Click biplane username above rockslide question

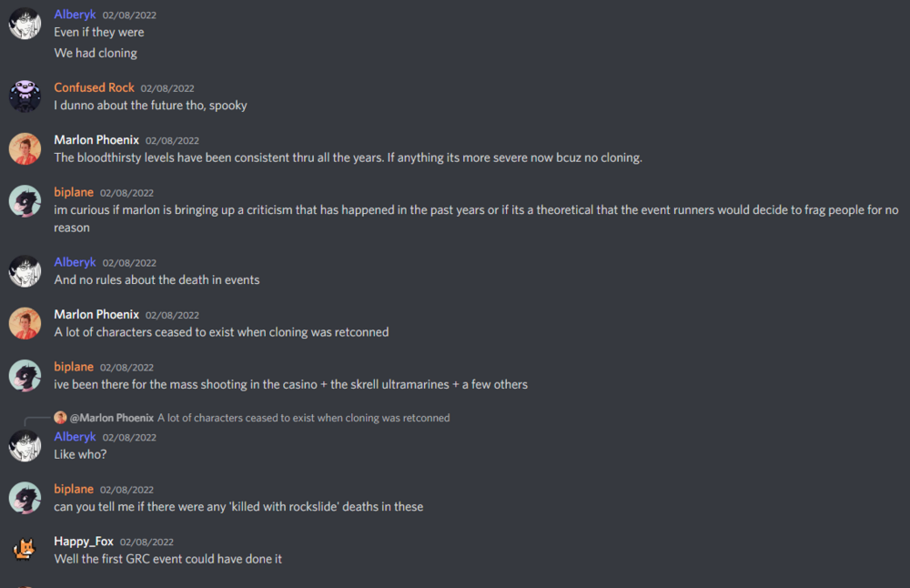[x=74, y=489]
